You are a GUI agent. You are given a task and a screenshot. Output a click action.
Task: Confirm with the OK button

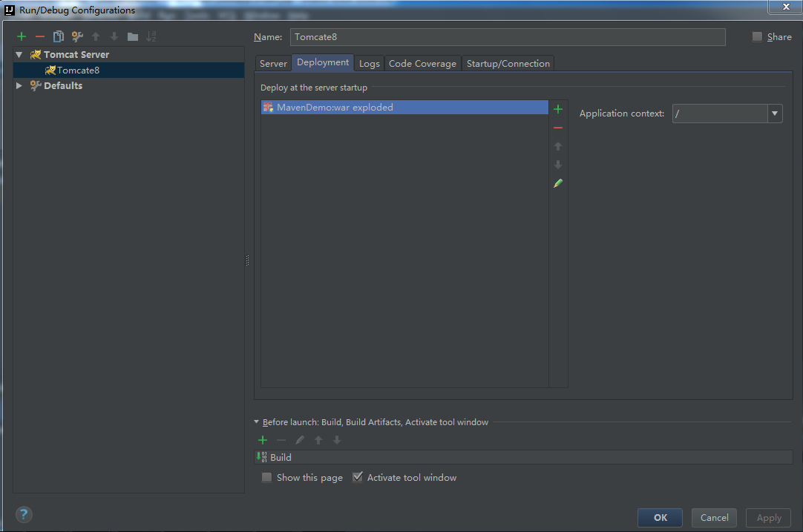tap(660, 518)
